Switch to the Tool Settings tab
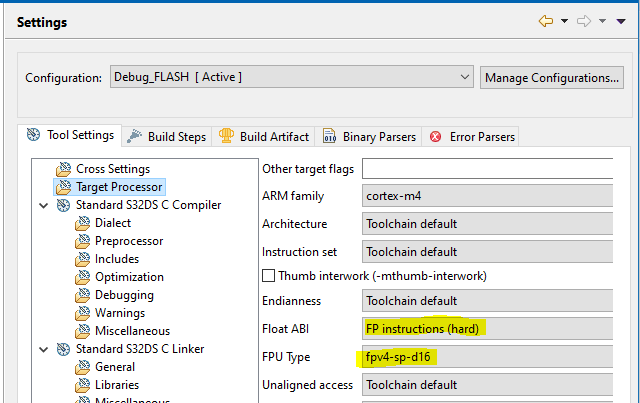This screenshot has width=640, height=403. [x=70, y=135]
